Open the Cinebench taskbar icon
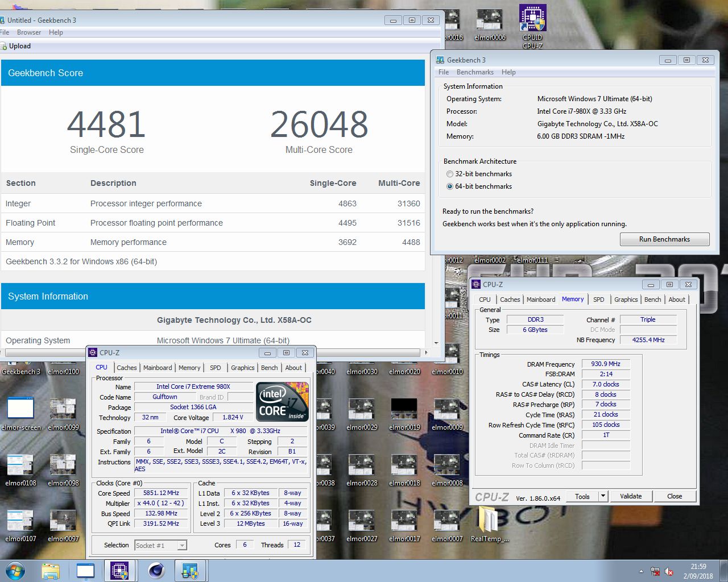The height and width of the screenshot is (582, 728). coord(156,571)
